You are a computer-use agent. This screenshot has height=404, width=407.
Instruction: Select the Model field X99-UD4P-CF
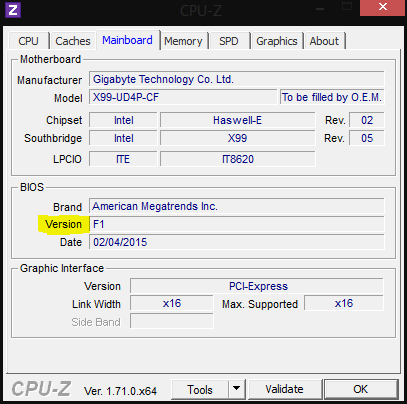pos(183,97)
